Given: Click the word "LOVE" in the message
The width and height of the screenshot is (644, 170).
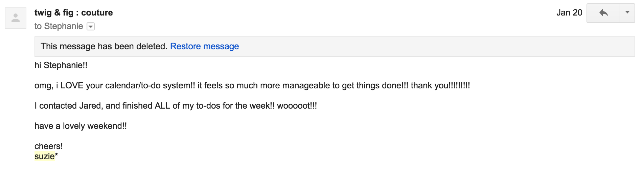Looking at the screenshot, I should coord(72,85).
